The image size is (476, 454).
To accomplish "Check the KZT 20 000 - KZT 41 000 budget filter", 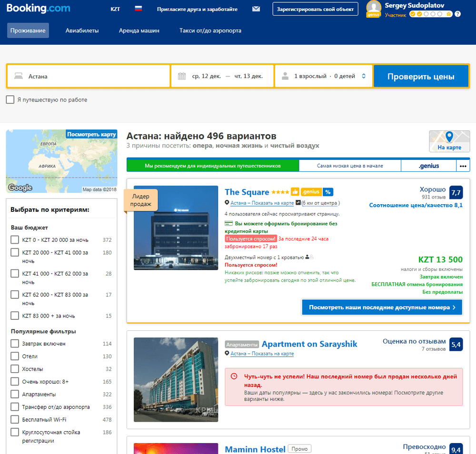I will 15,253.
